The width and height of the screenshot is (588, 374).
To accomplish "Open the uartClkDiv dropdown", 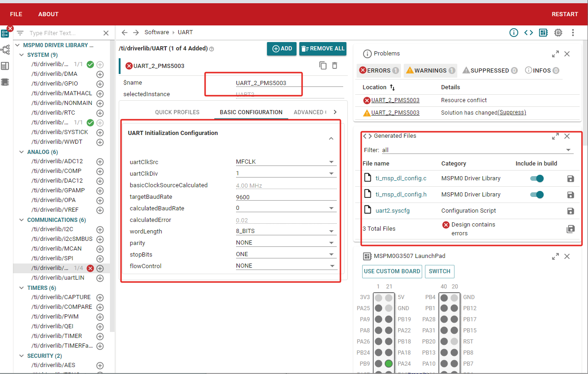I will [286, 173].
